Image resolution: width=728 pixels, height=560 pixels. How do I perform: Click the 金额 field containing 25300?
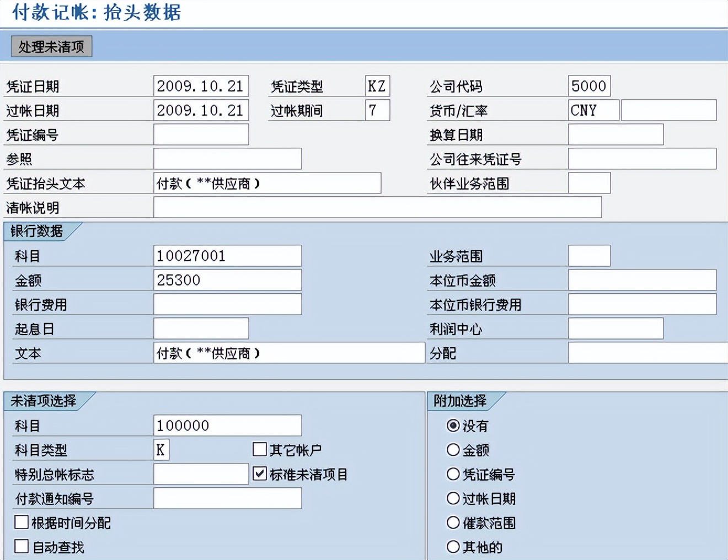(227, 279)
